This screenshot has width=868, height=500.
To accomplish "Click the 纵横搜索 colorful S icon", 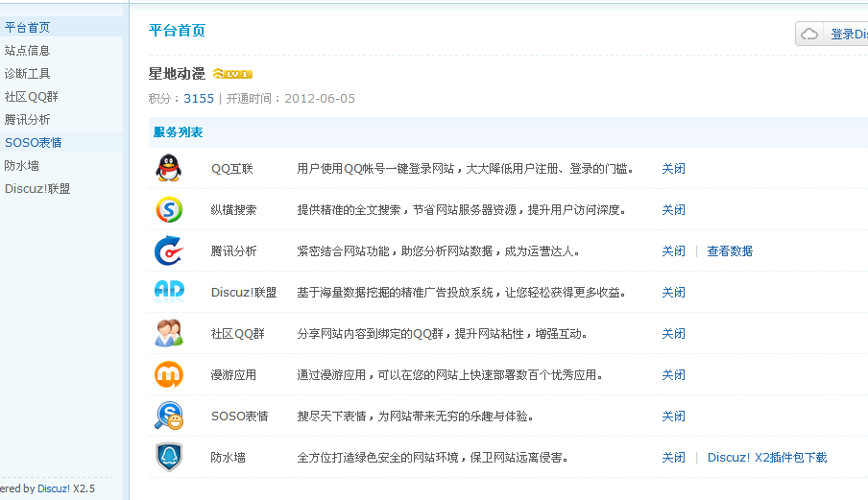I will pos(169,209).
